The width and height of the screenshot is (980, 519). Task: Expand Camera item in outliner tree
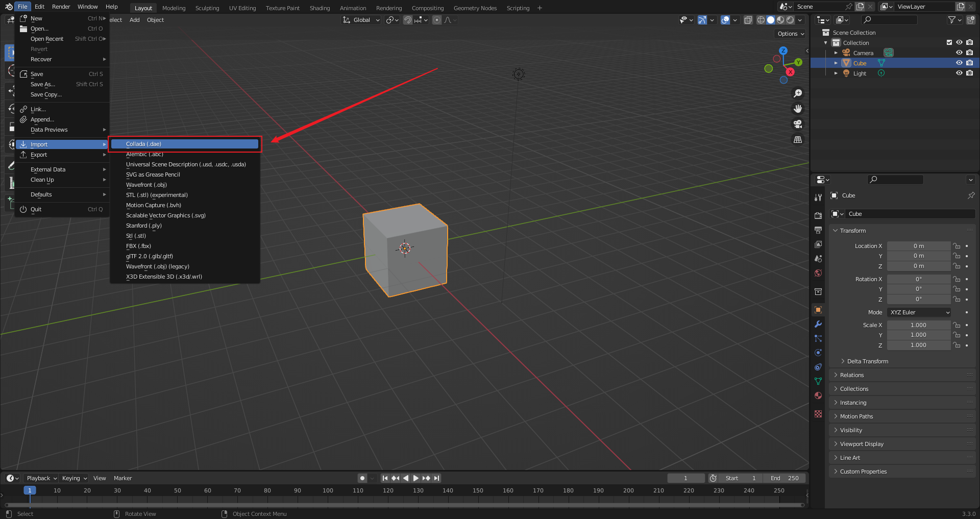coord(836,53)
